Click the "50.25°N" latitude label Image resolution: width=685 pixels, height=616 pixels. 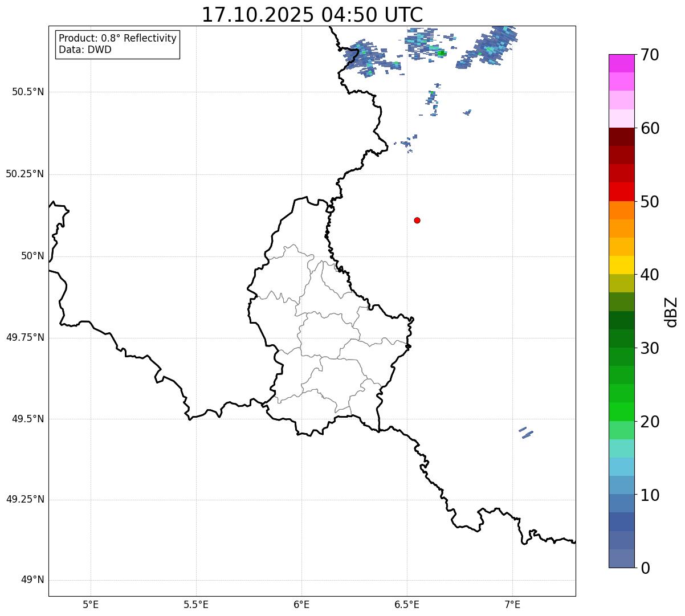coord(25,174)
